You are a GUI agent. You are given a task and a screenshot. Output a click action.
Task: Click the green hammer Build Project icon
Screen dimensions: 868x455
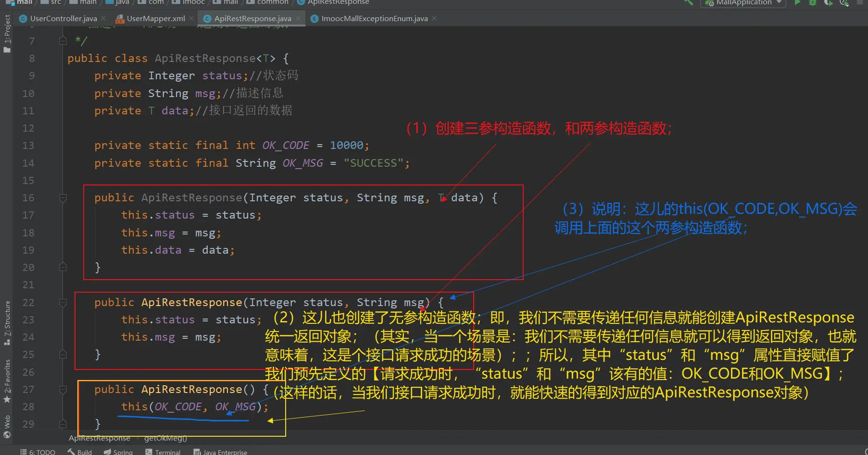click(x=689, y=2)
